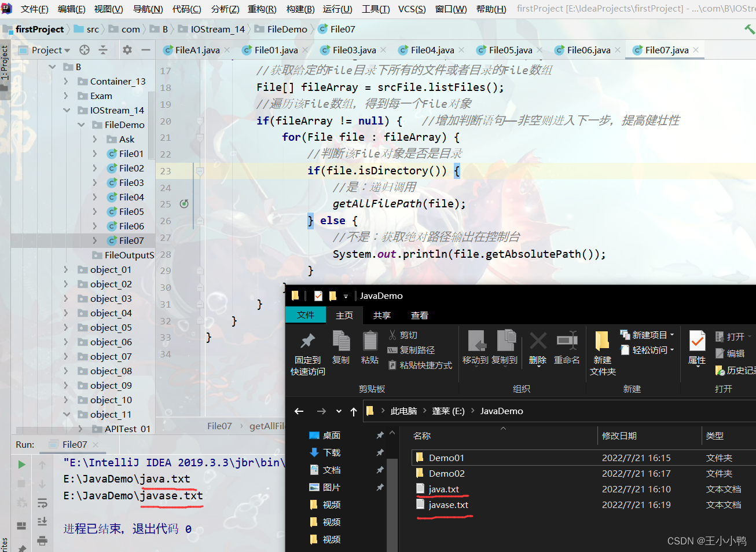The image size is (756, 552).
Task: Select object_07 folder in project tree
Action: pyautogui.click(x=111, y=356)
